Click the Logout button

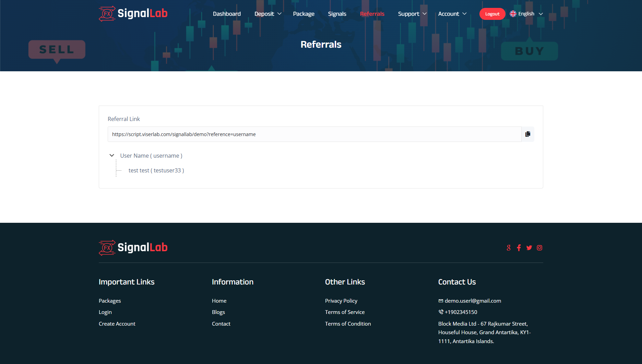[492, 14]
